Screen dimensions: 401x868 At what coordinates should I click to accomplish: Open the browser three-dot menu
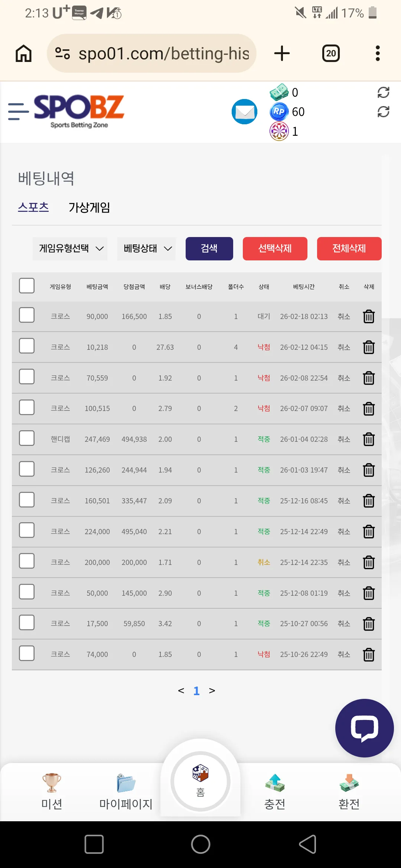click(x=378, y=53)
